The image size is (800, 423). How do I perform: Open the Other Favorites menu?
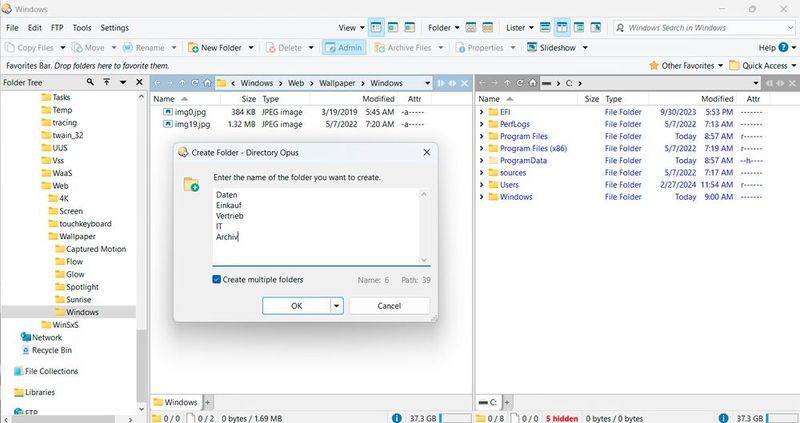click(x=686, y=66)
